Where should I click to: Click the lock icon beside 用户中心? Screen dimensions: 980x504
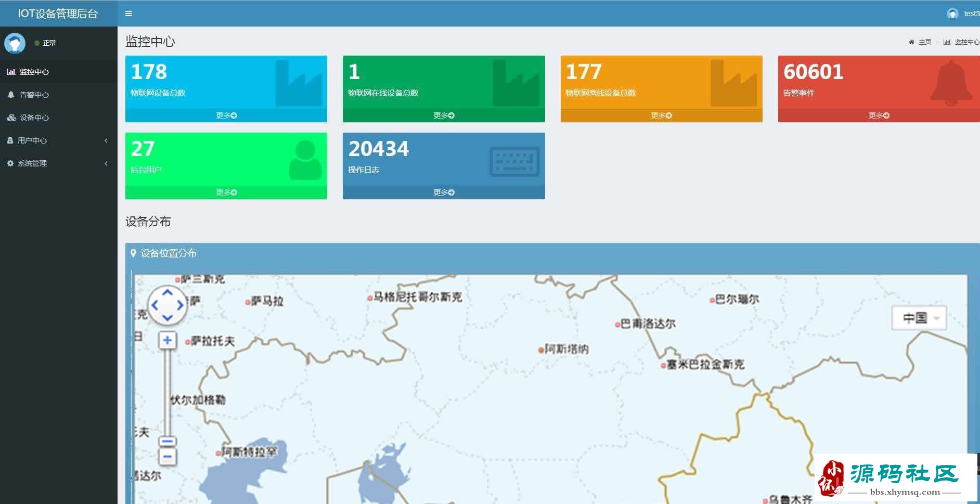(10, 140)
